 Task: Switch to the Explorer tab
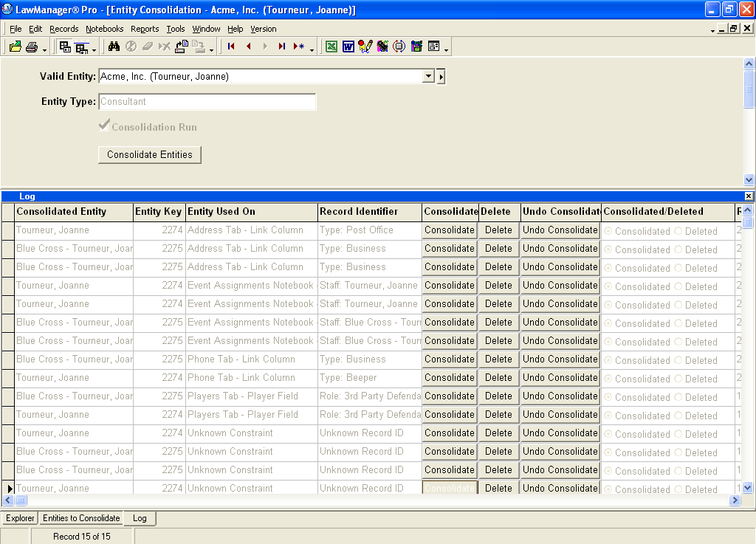tap(20, 518)
